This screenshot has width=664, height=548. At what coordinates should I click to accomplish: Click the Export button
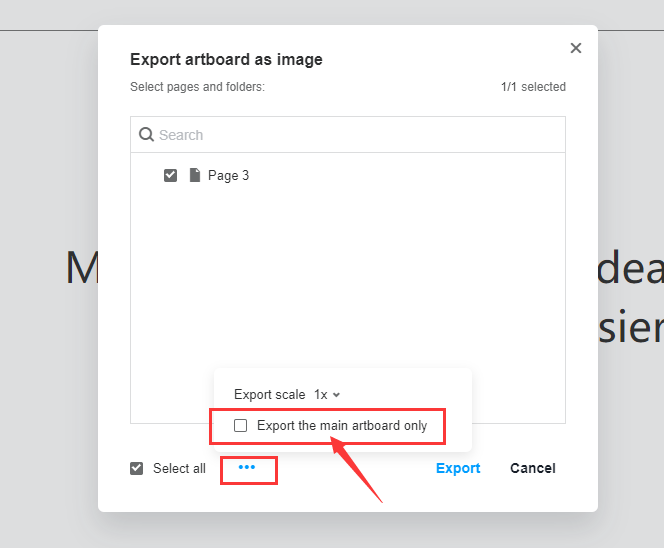pyautogui.click(x=458, y=468)
